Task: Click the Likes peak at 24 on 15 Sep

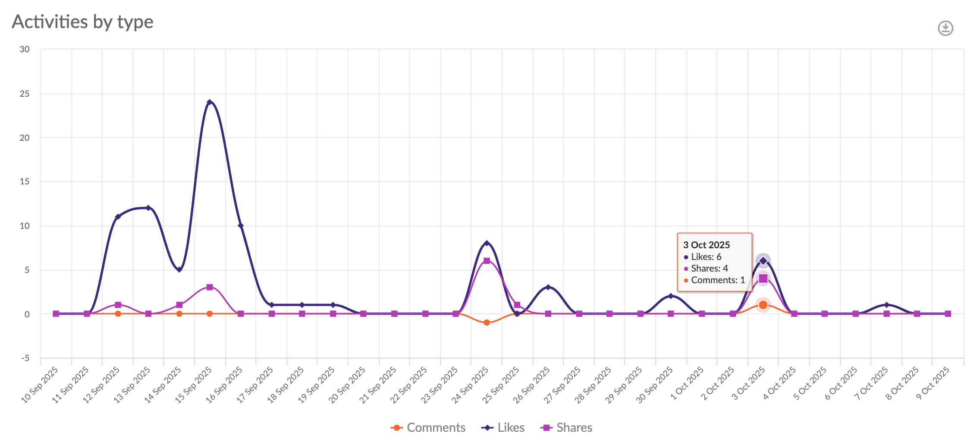Action: point(210,102)
